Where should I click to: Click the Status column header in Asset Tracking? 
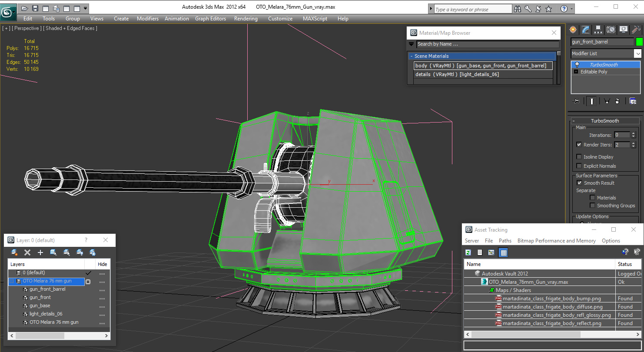pyautogui.click(x=628, y=264)
